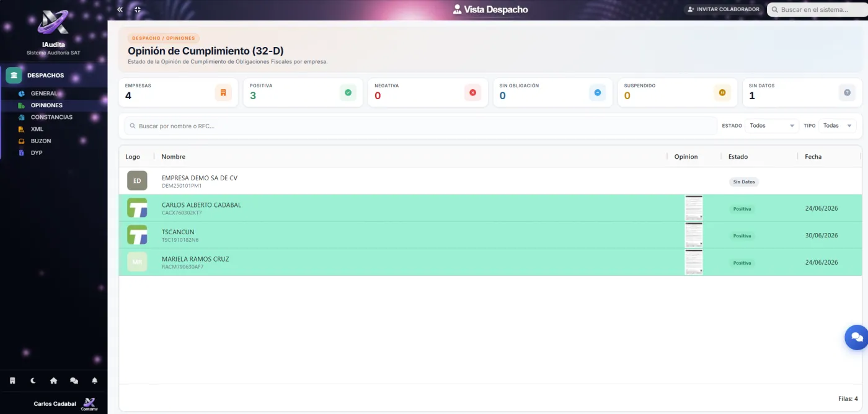Click the Sin Datos status badge
Screen dimensions: 868x414
coord(744,182)
